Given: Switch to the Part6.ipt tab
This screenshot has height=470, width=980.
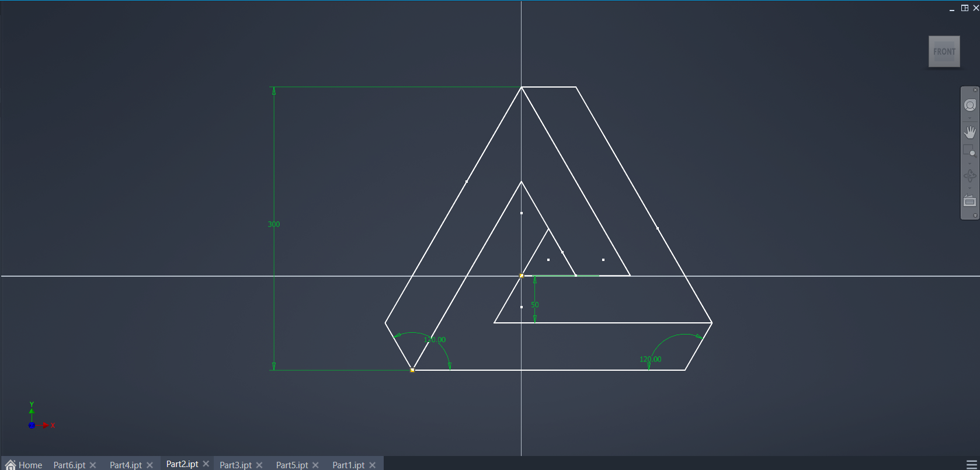Looking at the screenshot, I should click(69, 465).
